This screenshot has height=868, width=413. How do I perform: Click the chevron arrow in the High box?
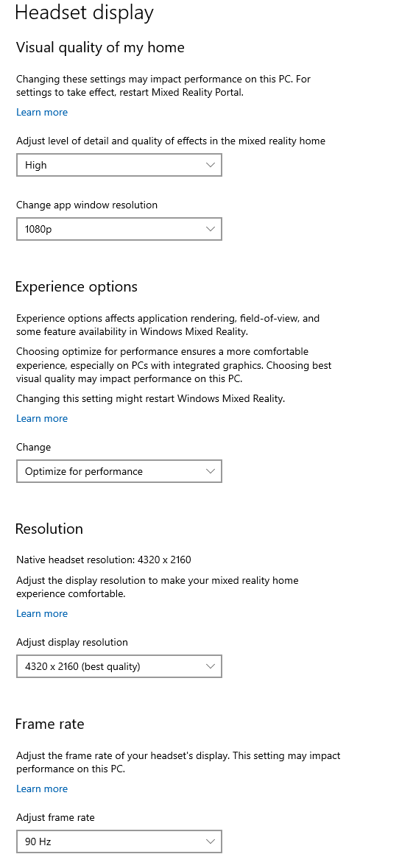(x=210, y=165)
